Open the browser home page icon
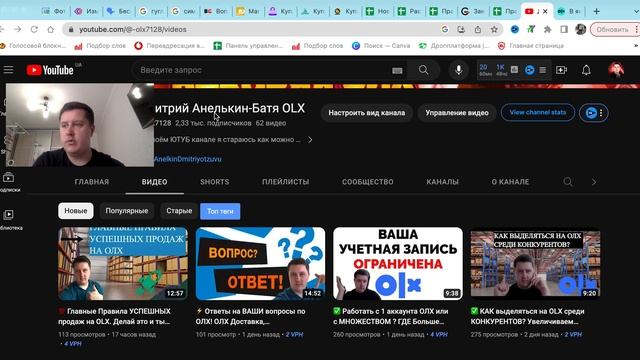 click(x=51, y=29)
